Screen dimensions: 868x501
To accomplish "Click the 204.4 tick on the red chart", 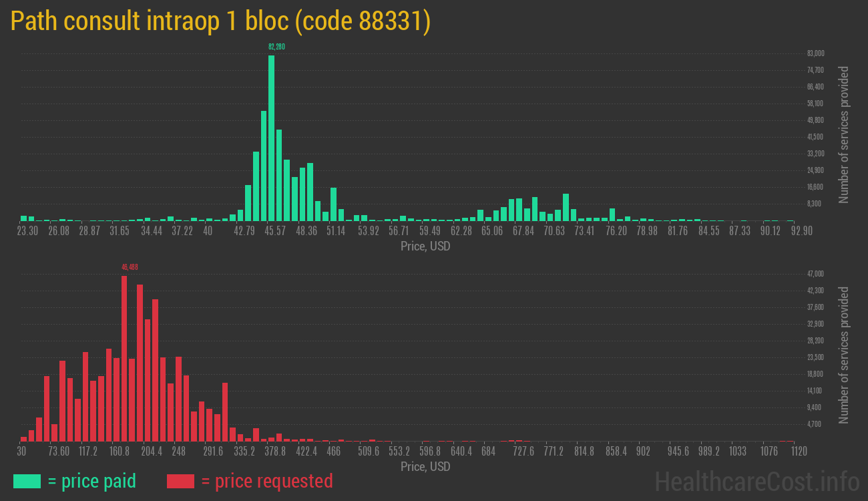I will point(151,452).
